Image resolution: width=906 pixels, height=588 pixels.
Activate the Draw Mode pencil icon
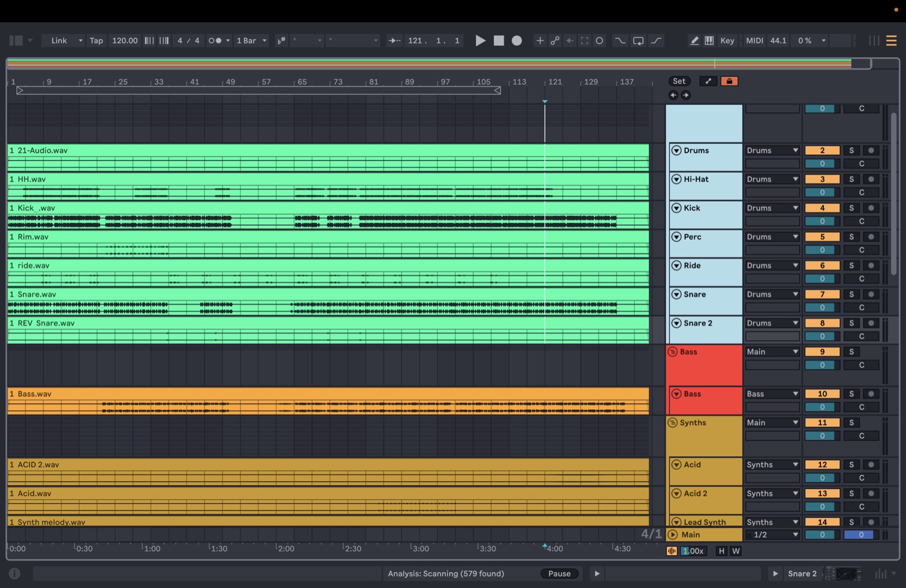(x=694, y=40)
